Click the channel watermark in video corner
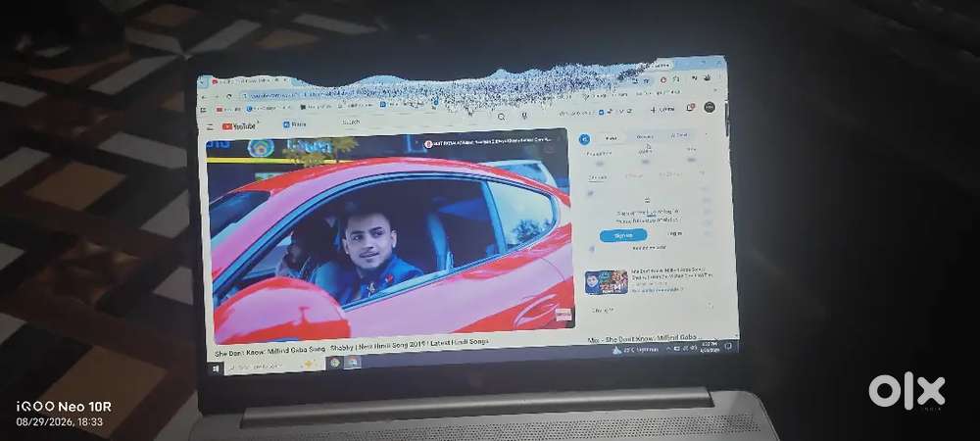This screenshot has width=980, height=441. click(563, 315)
